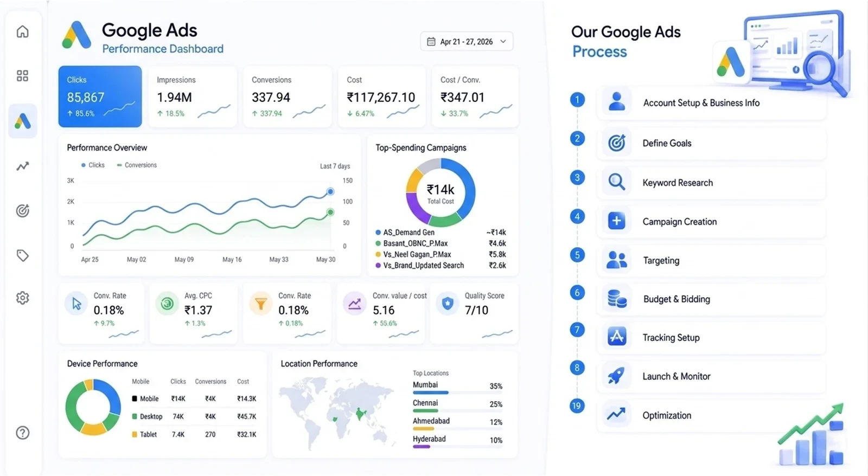
Task: Click the ₹14k Total Cost donut chart
Action: 441,192
